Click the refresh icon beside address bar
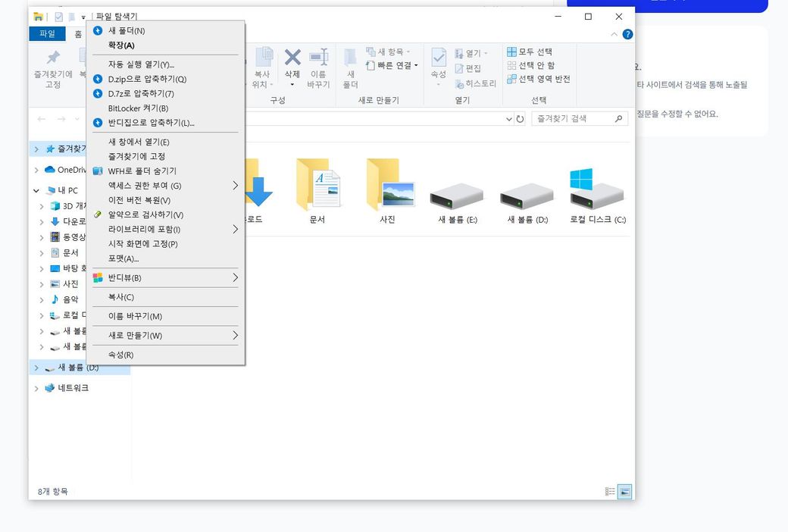788x532 pixels. (520, 119)
